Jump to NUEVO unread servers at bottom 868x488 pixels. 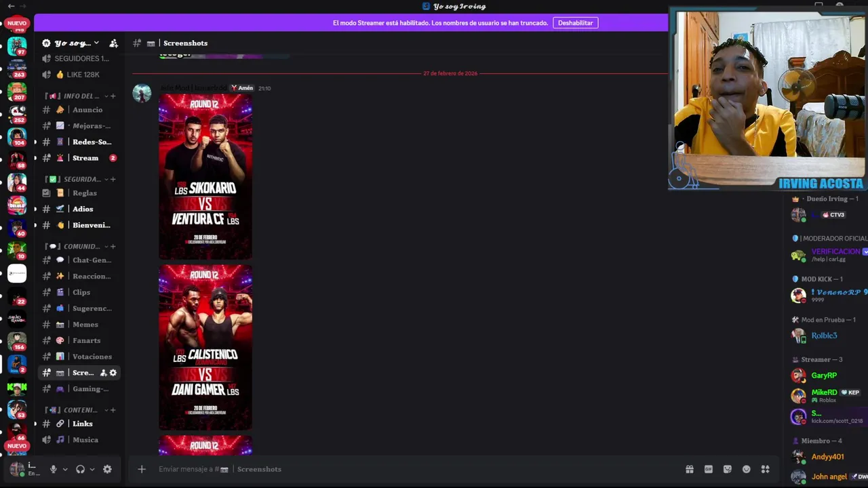click(x=17, y=446)
